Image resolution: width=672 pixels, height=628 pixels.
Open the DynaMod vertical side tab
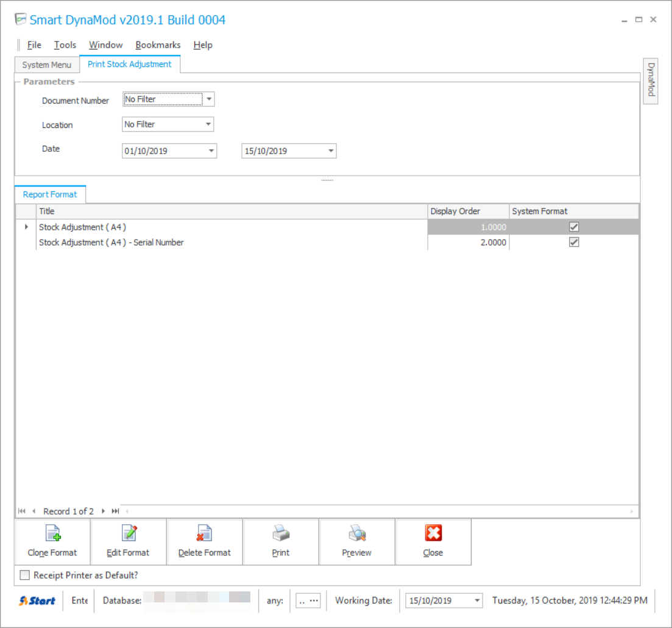[651, 80]
